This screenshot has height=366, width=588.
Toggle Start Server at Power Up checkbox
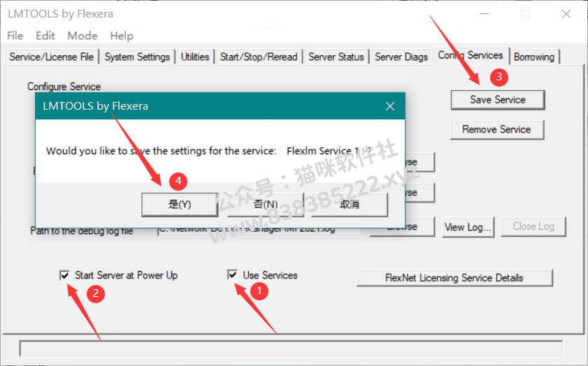[64, 276]
